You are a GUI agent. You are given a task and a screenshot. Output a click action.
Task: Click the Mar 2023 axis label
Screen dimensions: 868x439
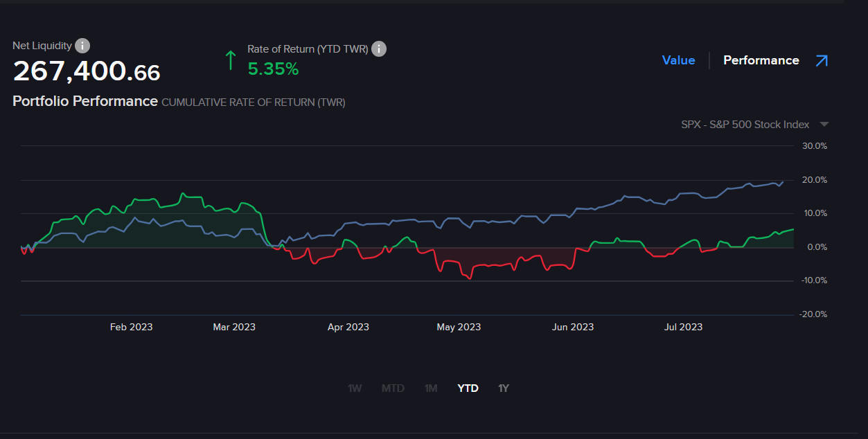pyautogui.click(x=234, y=327)
